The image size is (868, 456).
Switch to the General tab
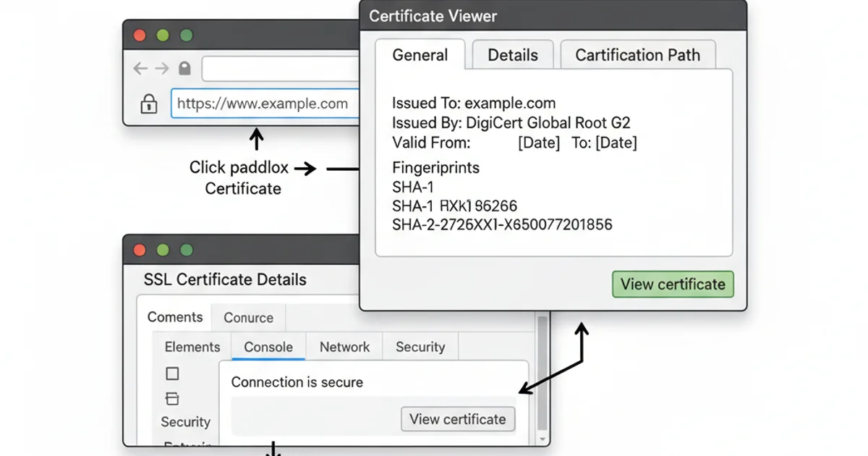point(420,55)
